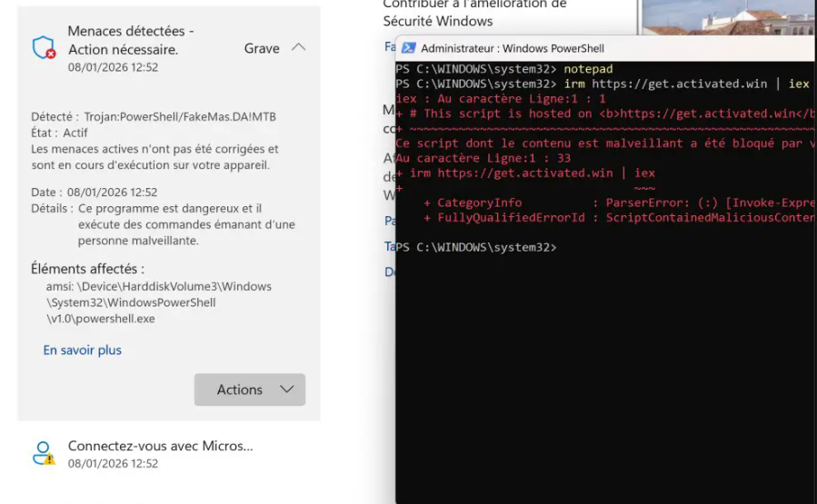Click the 'CategoryInfo' error line in PowerShell
817x504 pixels.
coord(620,203)
